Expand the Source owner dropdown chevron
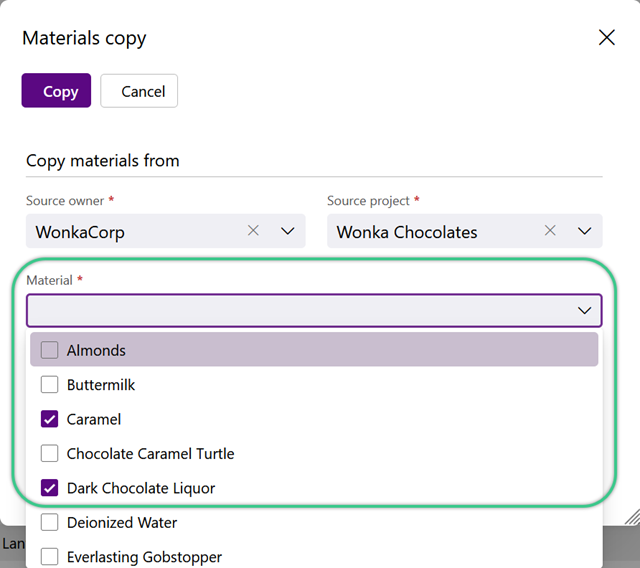Screen dimensions: 640x568 point(288,231)
